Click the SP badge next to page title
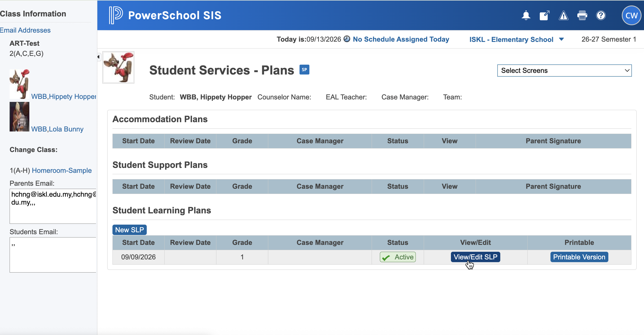 pos(304,70)
